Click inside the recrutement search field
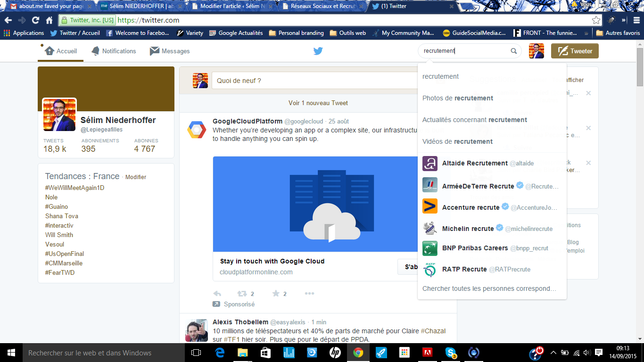The width and height of the screenshot is (644, 362). pyautogui.click(x=464, y=51)
